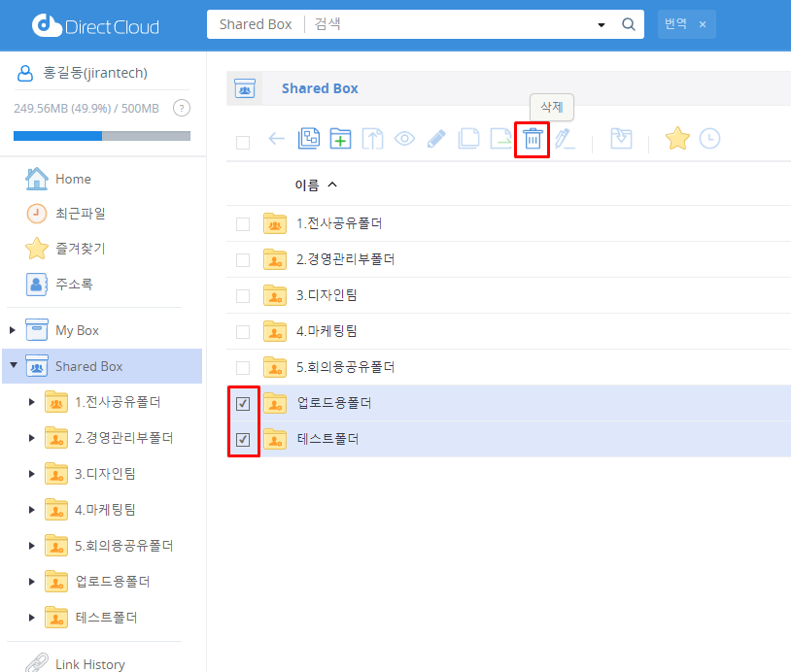Check the 3.디자인팀 folder checkbox
Image resolution: width=791 pixels, height=672 pixels.
[x=243, y=296]
